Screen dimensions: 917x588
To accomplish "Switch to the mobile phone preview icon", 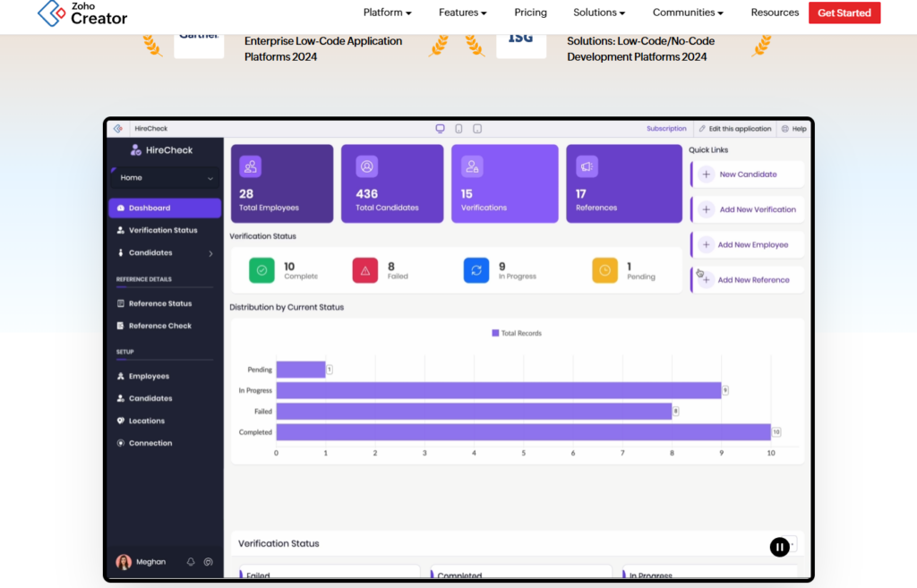I will coord(458,129).
